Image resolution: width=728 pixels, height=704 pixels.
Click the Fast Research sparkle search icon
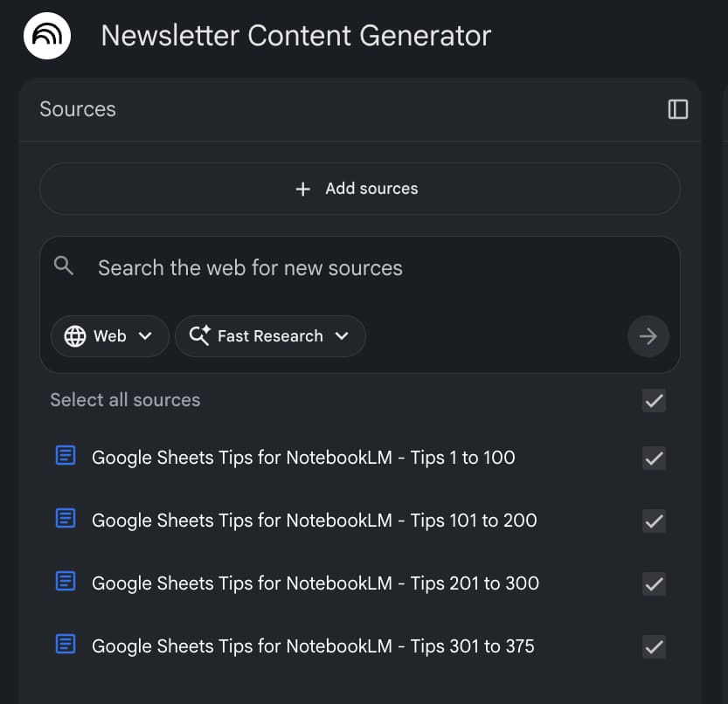point(199,336)
